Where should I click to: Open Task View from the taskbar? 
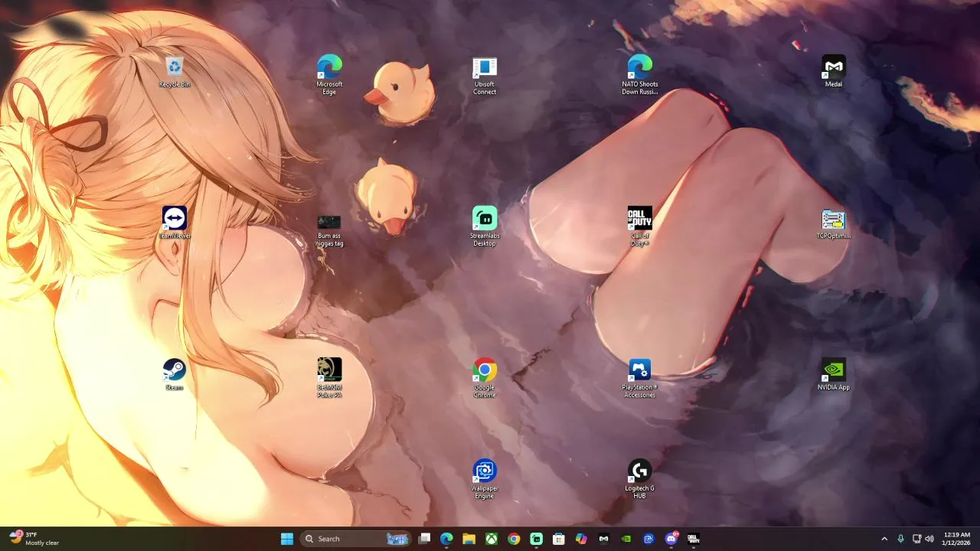pos(425,539)
